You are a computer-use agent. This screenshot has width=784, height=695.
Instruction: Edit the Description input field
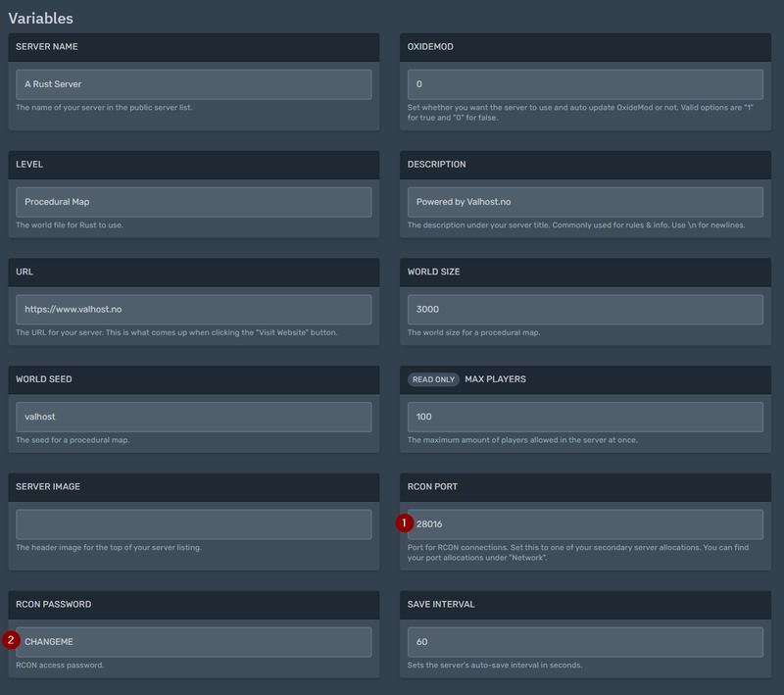tap(585, 202)
